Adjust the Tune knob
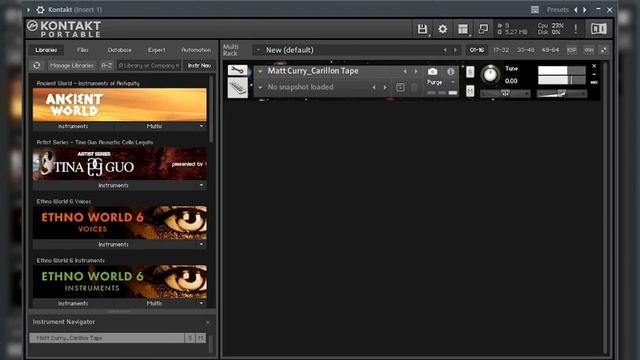Viewport: 640px width, 360px height. click(490, 75)
